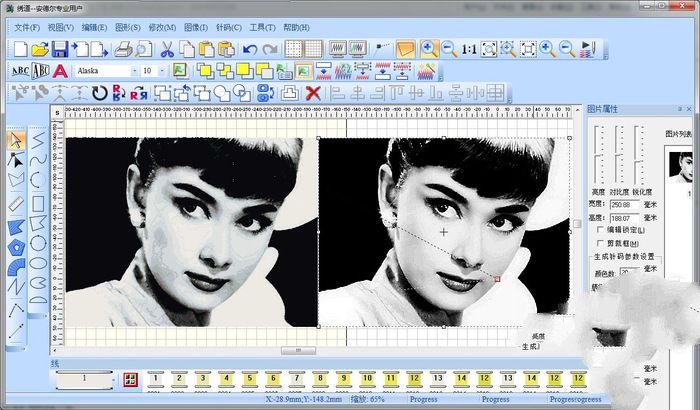
Task: Open the font size 10 dropdown
Action: coord(162,71)
